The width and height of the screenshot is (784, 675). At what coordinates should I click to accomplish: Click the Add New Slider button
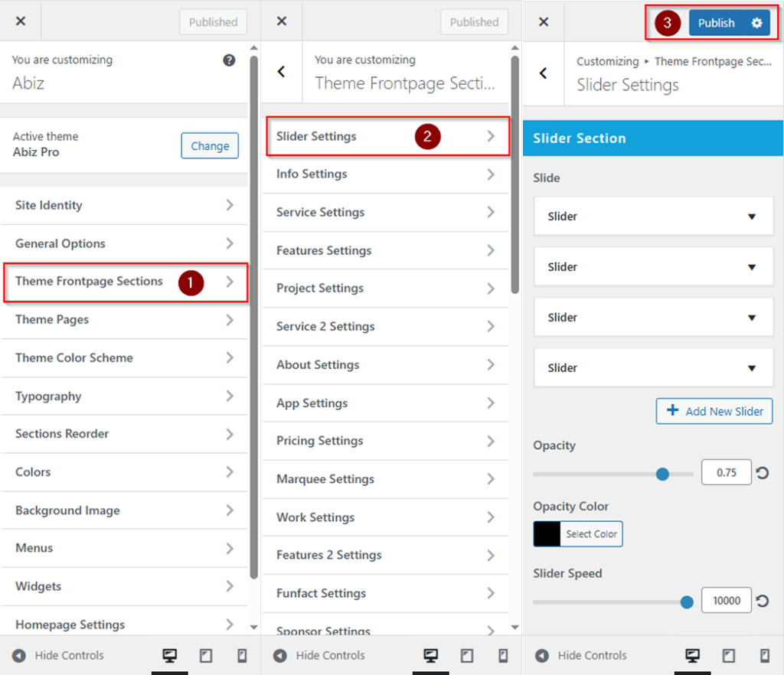pos(714,411)
